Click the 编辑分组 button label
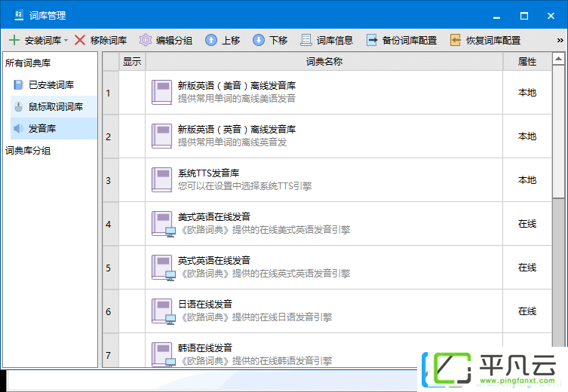The height and width of the screenshot is (392, 568). coord(174,40)
